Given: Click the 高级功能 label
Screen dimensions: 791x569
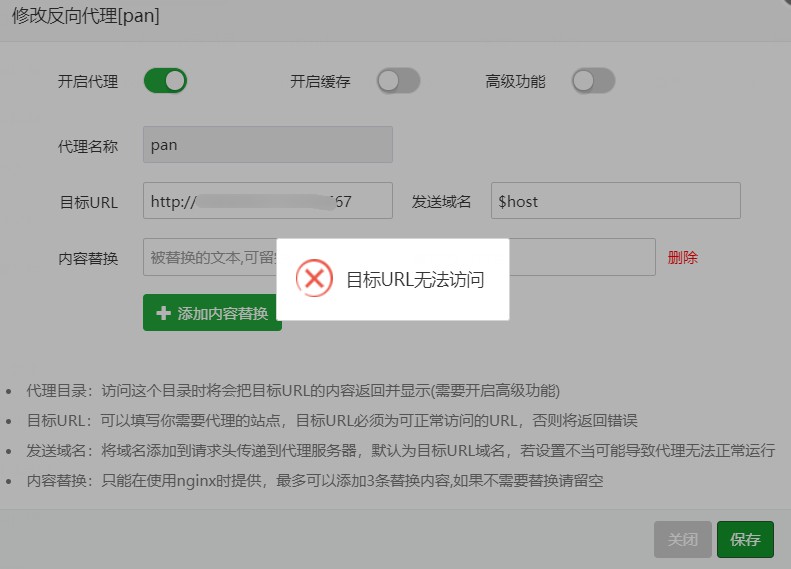Looking at the screenshot, I should click(515, 82).
